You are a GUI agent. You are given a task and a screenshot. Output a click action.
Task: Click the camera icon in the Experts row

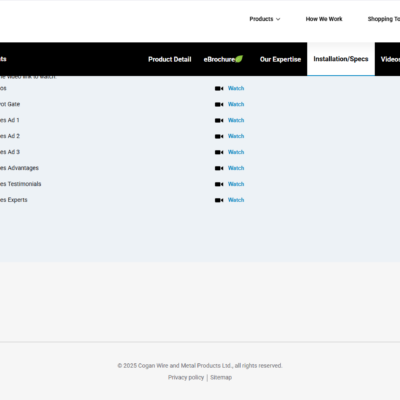click(219, 200)
